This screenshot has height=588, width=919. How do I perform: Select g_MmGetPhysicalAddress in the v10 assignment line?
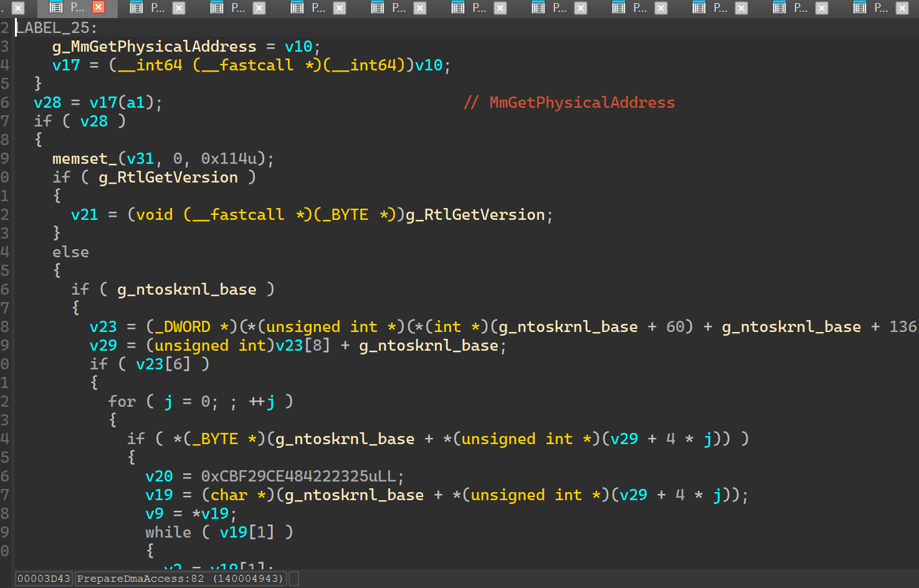click(x=154, y=47)
